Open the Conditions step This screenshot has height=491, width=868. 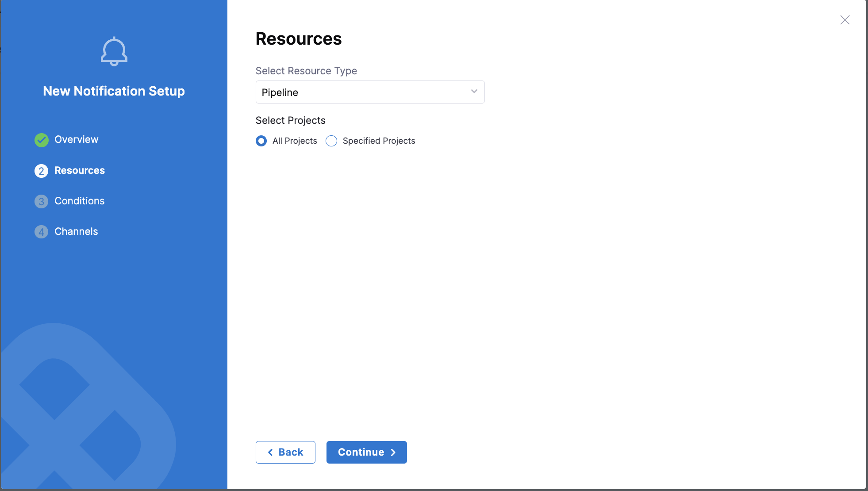point(80,201)
